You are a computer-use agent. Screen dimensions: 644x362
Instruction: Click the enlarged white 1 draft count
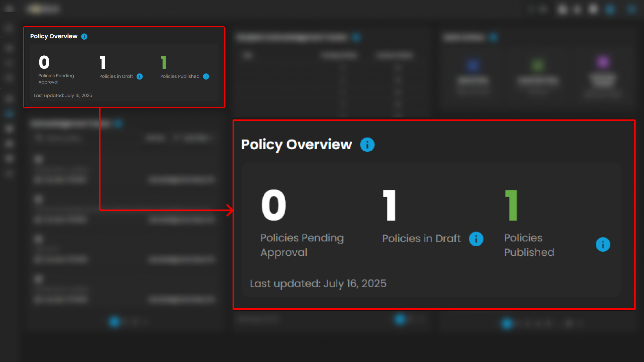(389, 205)
